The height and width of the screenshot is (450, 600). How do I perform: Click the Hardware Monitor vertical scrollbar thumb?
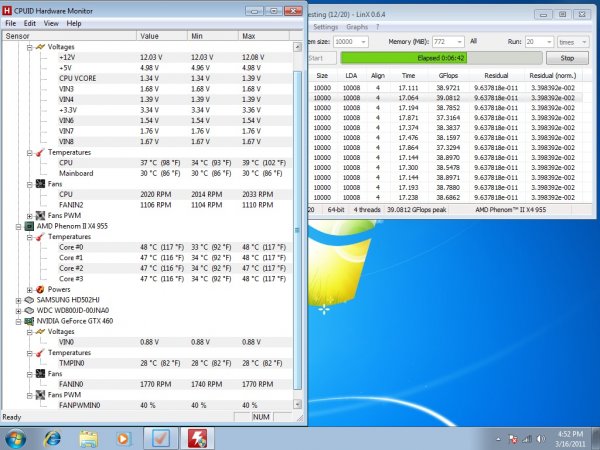click(x=297, y=230)
